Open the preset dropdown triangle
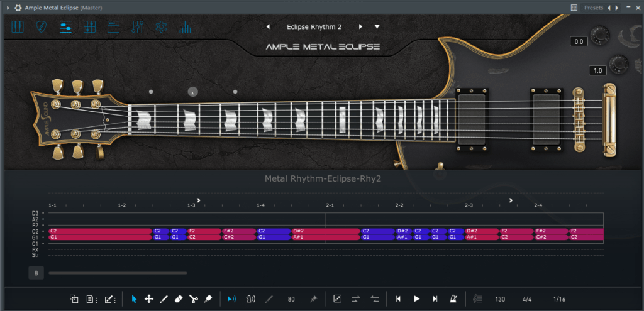This screenshot has height=311, width=644. coord(377,26)
